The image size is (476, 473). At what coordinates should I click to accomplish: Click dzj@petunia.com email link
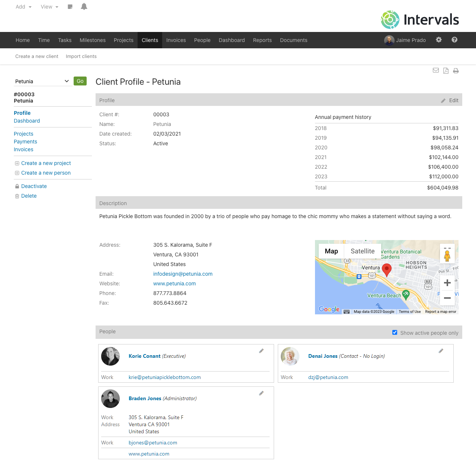tap(328, 377)
